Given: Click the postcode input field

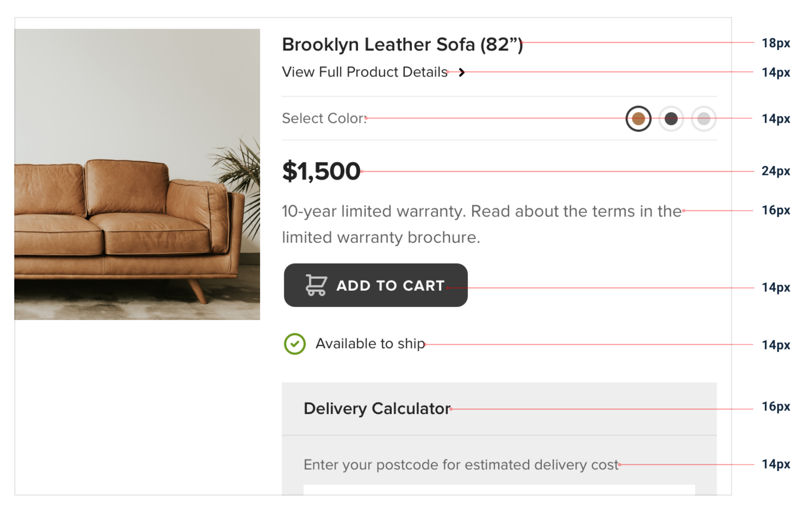Looking at the screenshot, I should 499,490.
